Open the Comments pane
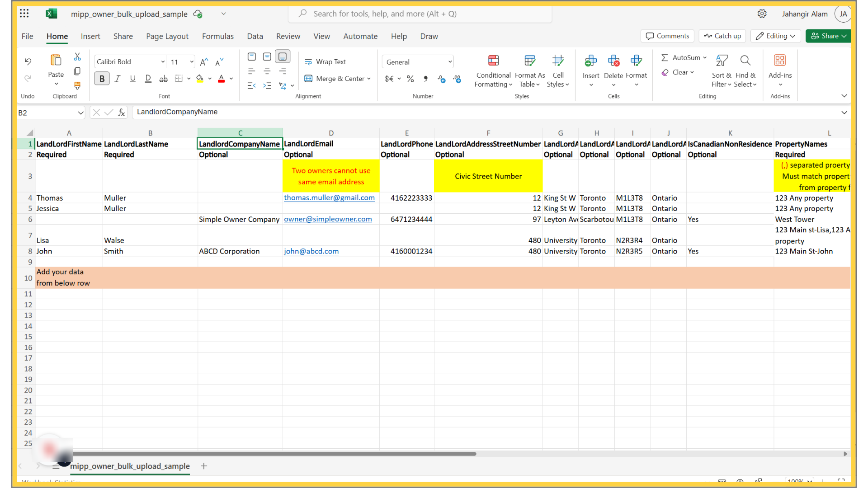868x488 pixels. [668, 36]
